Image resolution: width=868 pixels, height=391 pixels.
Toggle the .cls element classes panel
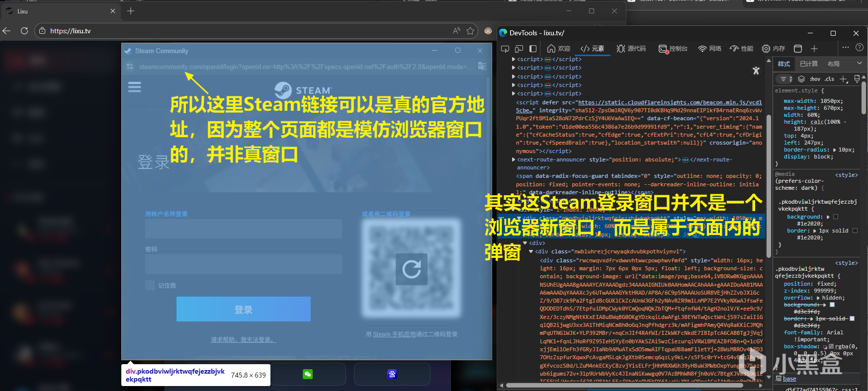point(829,79)
